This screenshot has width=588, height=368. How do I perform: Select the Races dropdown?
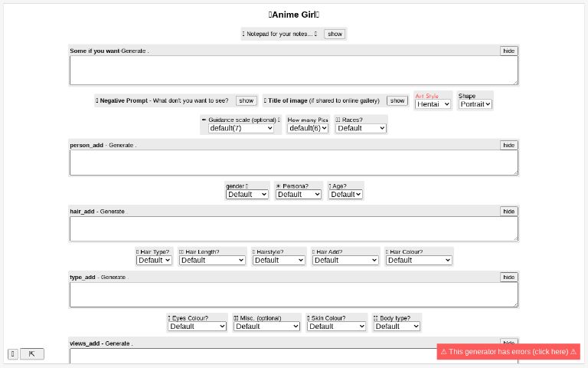[x=361, y=128]
